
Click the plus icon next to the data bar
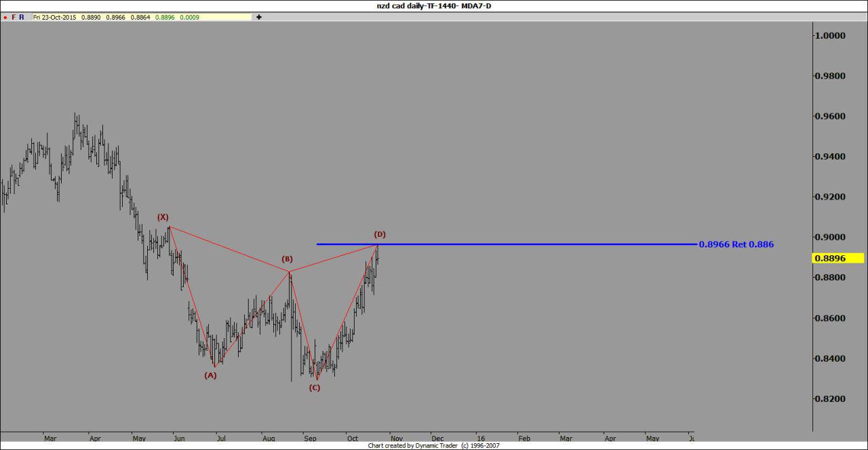coord(258,17)
